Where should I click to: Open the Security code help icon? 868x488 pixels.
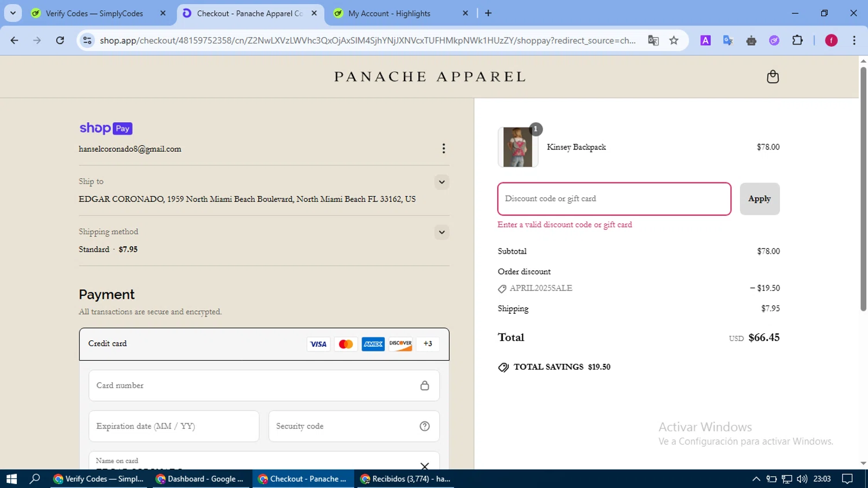[425, 426]
